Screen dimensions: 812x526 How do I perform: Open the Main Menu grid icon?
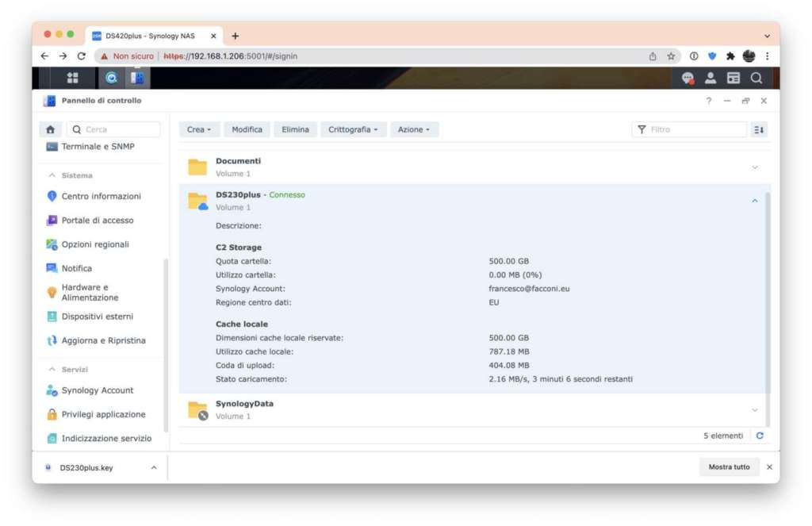point(72,78)
